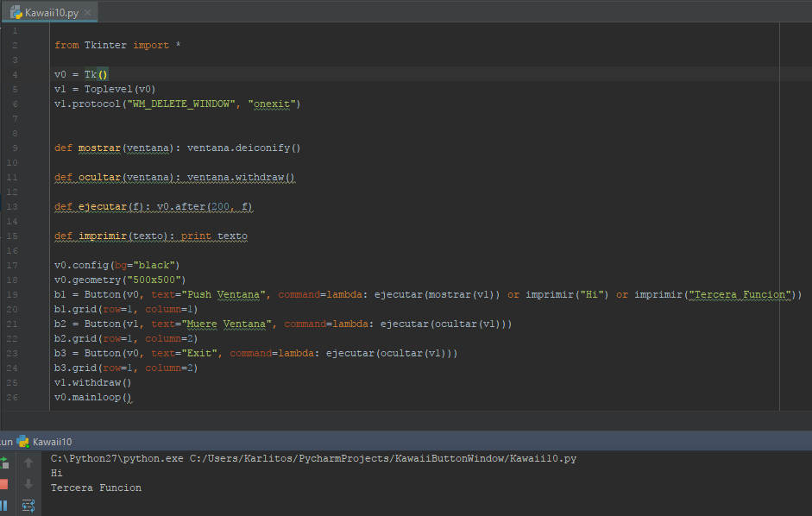Navigate down the stack trace
Screen dimensions: 812x516
coord(28,483)
